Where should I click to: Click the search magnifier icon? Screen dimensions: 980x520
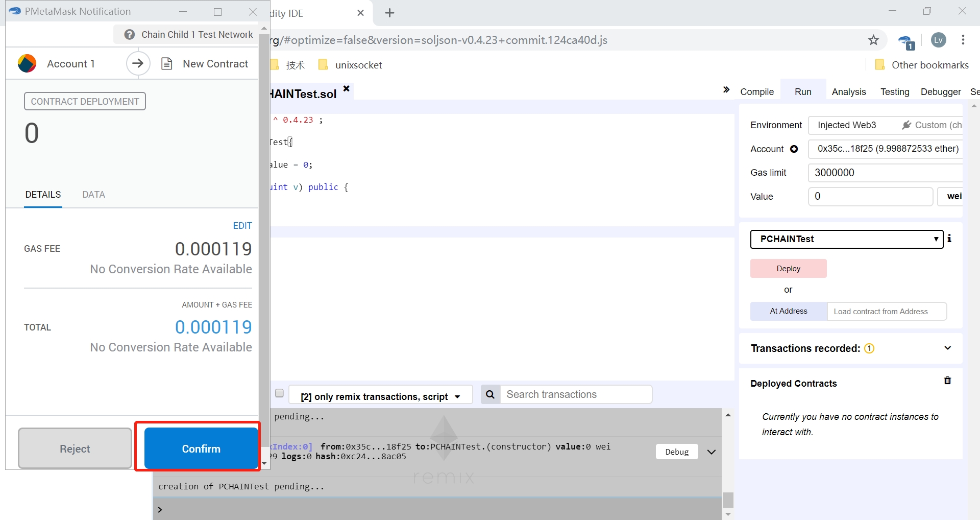pos(490,394)
